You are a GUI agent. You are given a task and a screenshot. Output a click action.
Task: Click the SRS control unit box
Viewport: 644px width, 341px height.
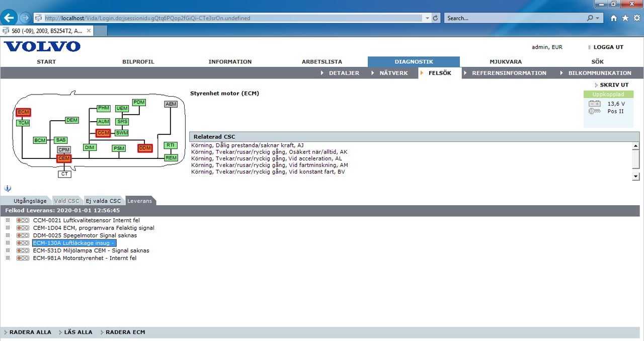tap(122, 122)
